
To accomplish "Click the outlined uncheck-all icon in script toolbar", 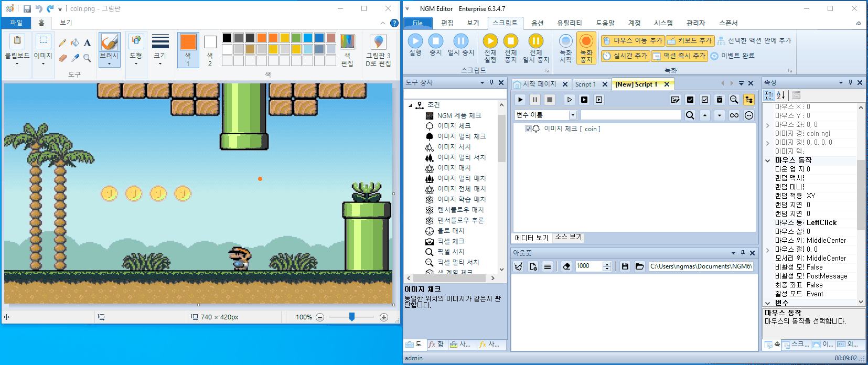I will tap(705, 100).
